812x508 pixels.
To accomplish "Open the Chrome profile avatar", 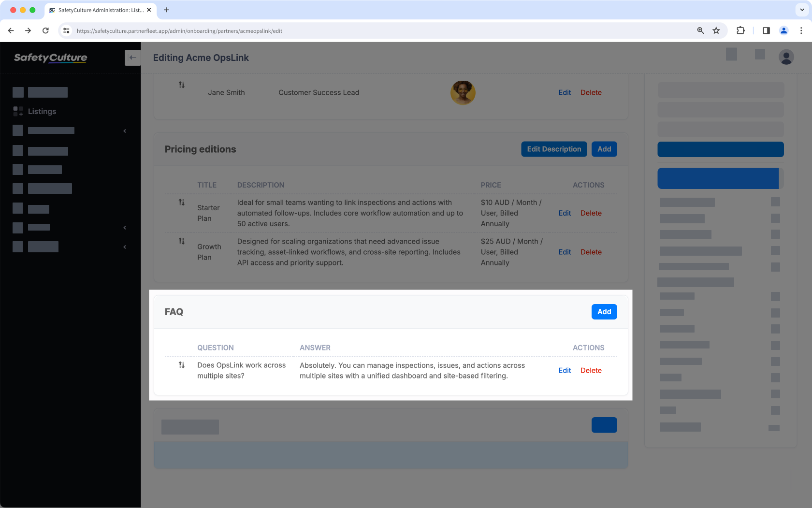I will click(784, 30).
